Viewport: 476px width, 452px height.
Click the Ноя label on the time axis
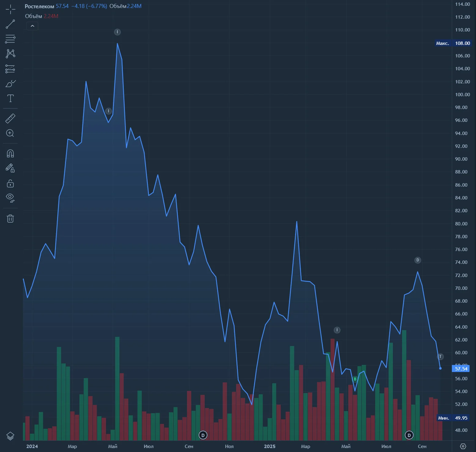(229, 446)
